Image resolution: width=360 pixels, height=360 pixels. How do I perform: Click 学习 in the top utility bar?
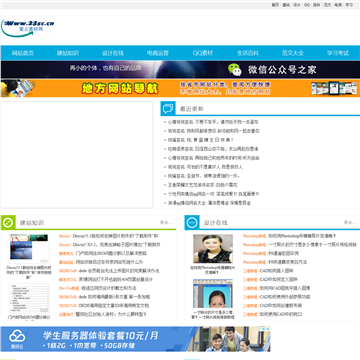(x=349, y=5)
